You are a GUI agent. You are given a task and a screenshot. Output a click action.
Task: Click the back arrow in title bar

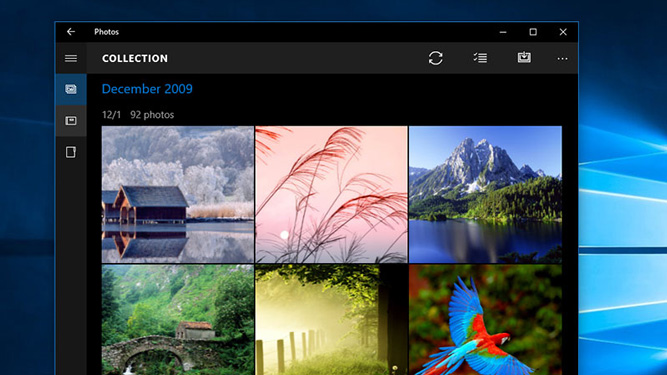71,32
